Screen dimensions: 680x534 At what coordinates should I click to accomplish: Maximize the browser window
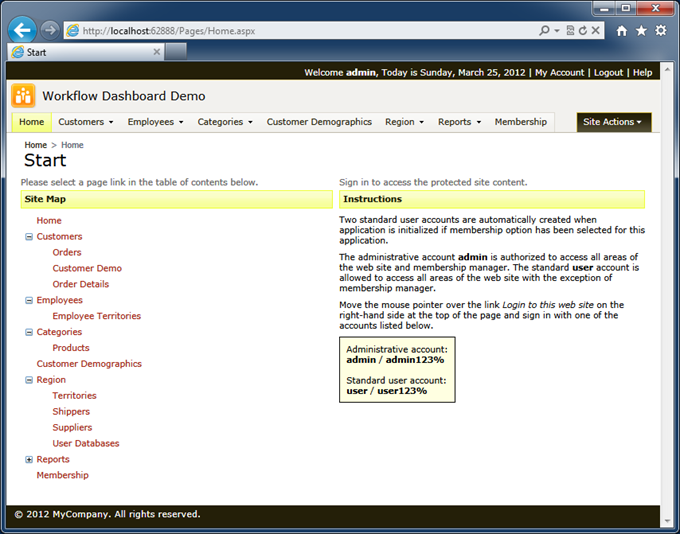[626, 8]
